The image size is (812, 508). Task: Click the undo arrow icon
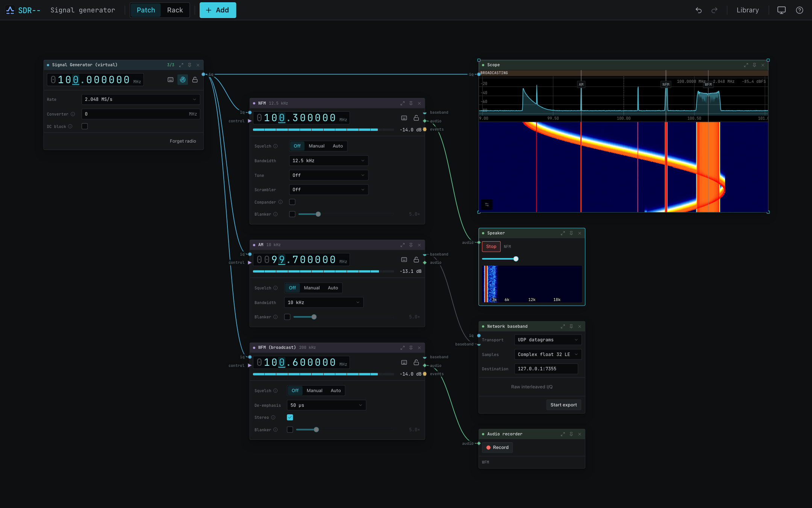(698, 10)
